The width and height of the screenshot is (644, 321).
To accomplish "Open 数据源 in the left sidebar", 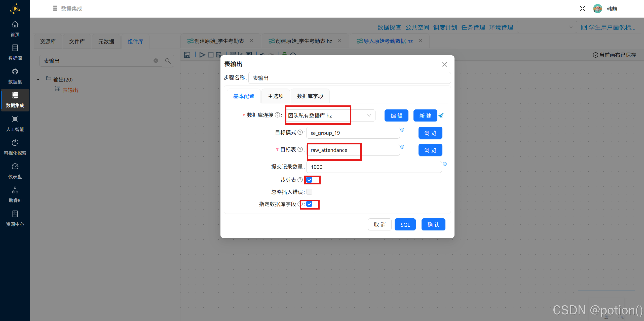I will (x=15, y=52).
